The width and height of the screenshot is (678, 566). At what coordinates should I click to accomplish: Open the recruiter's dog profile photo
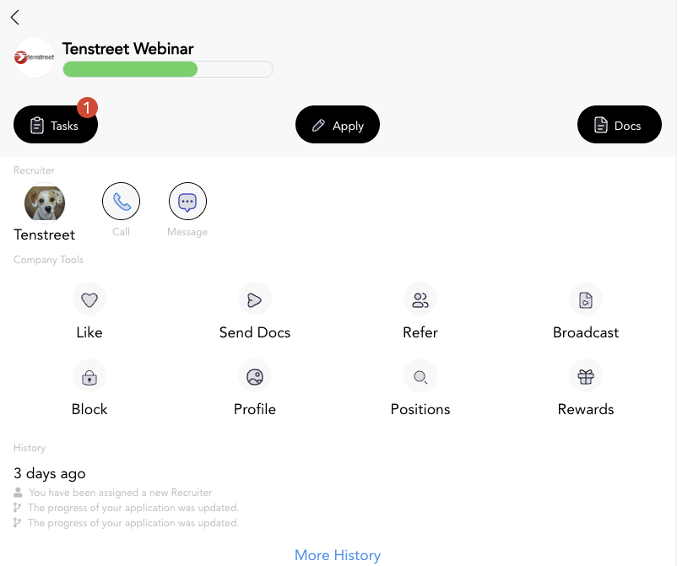(x=45, y=202)
